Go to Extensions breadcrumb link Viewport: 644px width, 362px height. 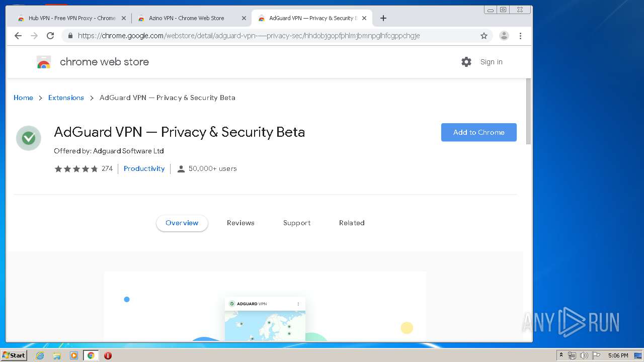point(66,98)
